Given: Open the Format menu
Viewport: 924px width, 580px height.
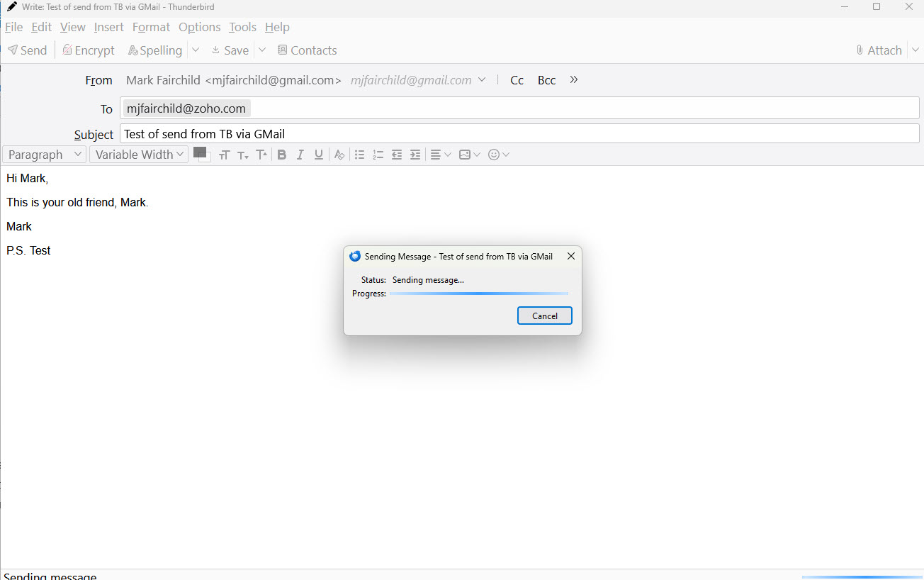Looking at the screenshot, I should (151, 27).
